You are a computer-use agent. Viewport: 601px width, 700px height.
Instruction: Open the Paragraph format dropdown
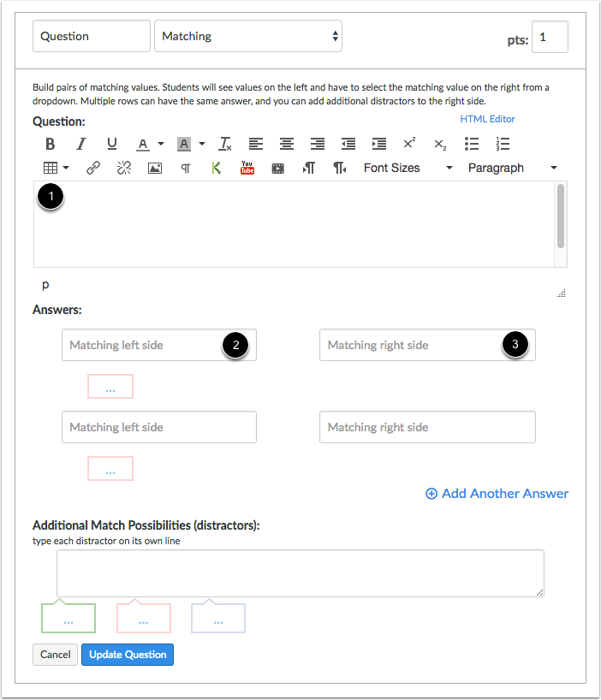(513, 168)
